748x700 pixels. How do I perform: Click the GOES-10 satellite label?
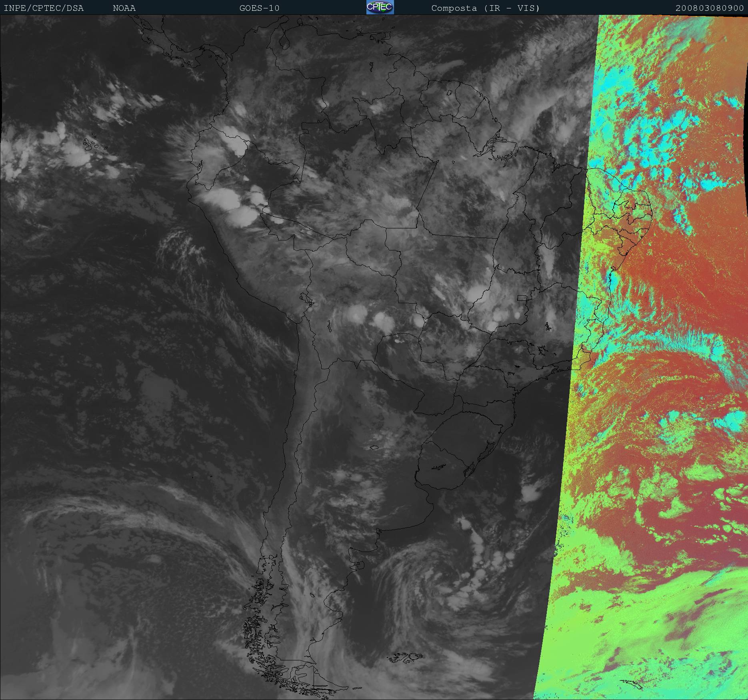tap(259, 8)
